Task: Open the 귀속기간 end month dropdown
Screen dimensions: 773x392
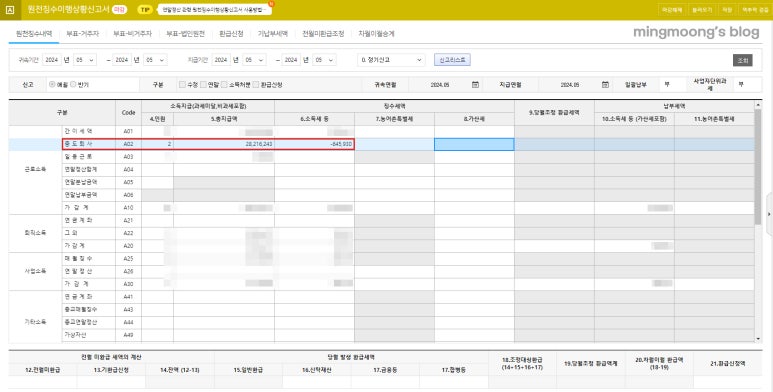Action: point(155,60)
